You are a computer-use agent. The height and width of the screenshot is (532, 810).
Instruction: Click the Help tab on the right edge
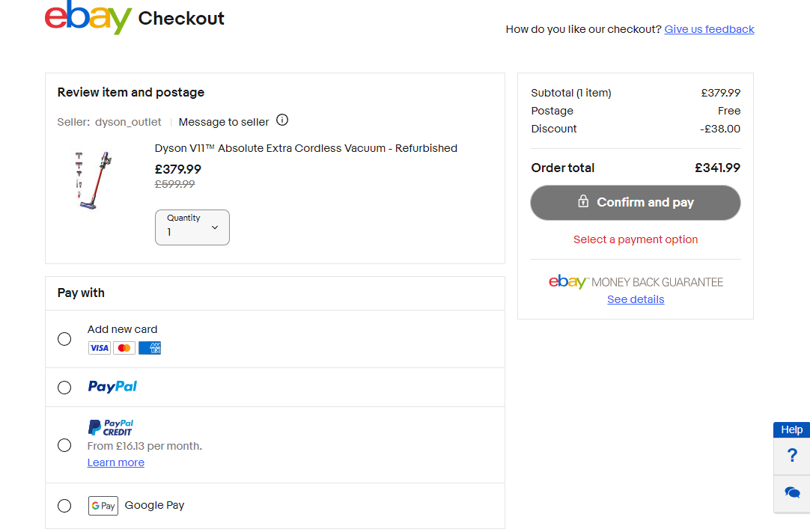791,429
